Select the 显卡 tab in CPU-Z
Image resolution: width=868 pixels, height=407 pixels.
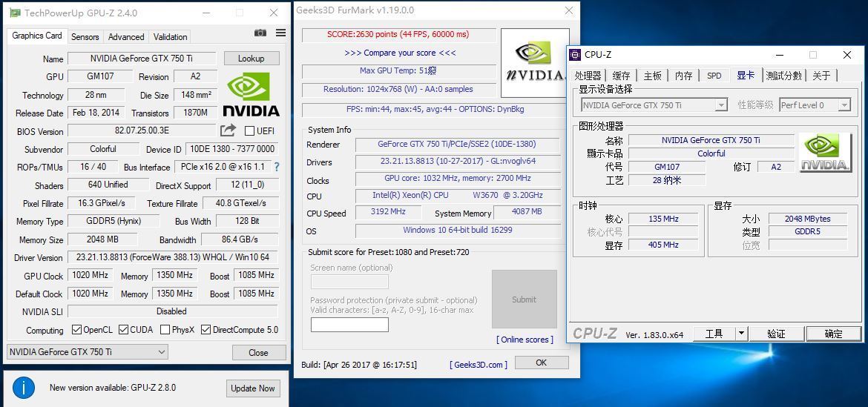pos(746,75)
